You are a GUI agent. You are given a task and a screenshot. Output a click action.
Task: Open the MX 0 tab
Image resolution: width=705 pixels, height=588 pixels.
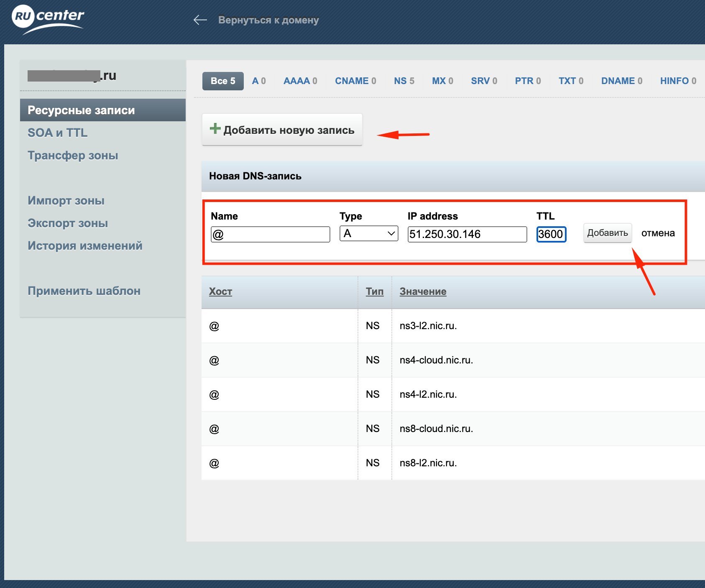[442, 81]
